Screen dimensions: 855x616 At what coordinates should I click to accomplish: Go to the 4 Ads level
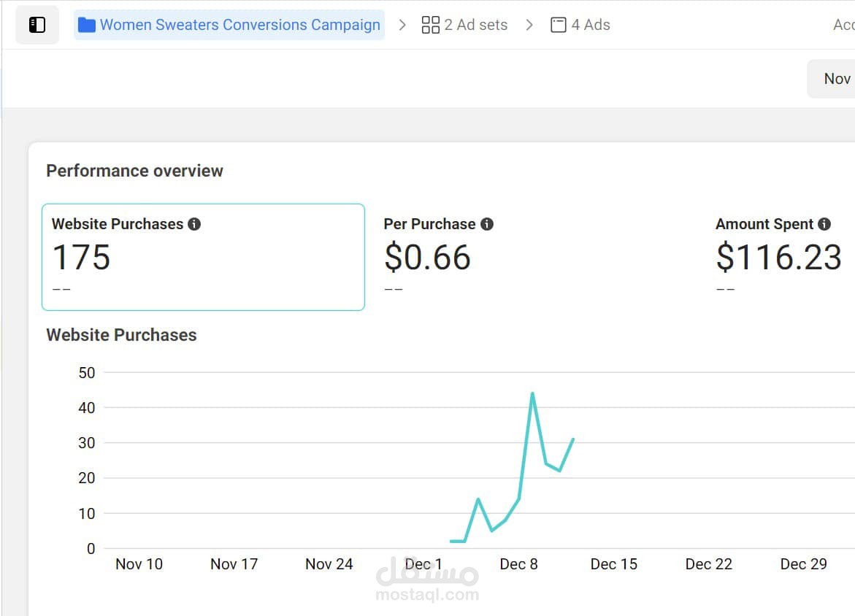tap(590, 25)
